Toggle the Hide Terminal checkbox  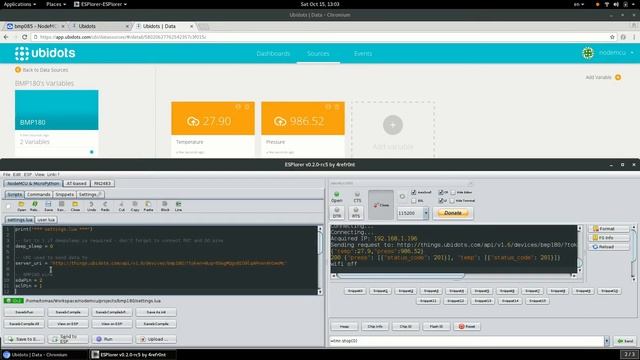pos(452,201)
